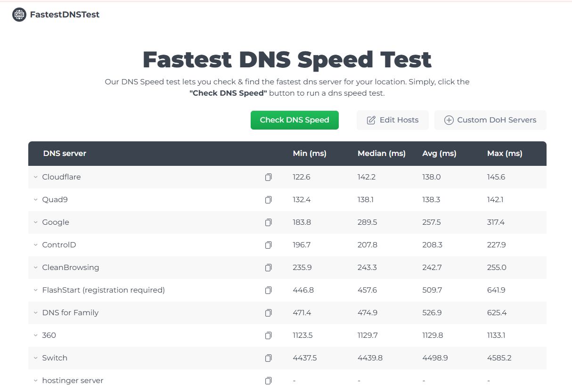Click CleanBrowsing average value 242.7
This screenshot has height=392, width=572.
[432, 268]
